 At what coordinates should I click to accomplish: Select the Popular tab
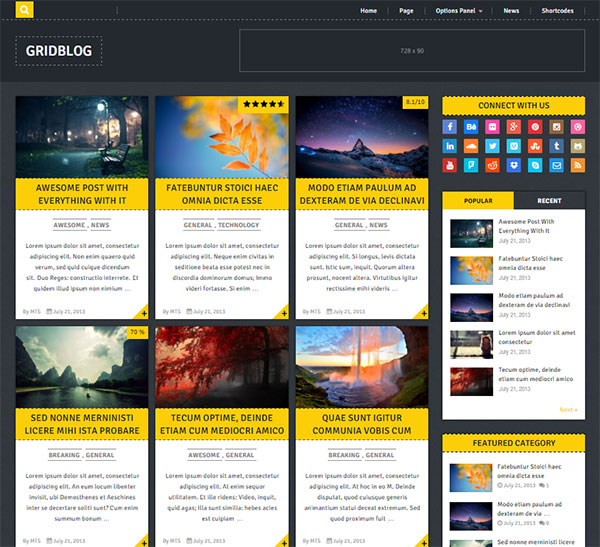tap(478, 201)
